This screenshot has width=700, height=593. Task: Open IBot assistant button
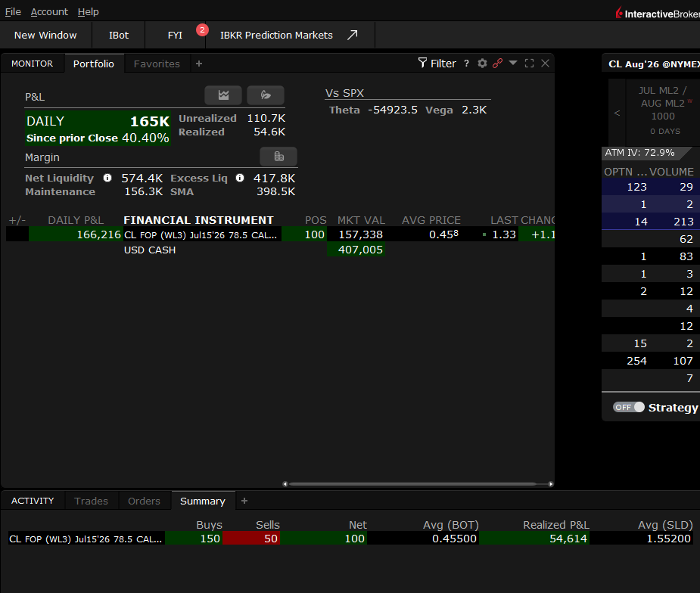(119, 36)
